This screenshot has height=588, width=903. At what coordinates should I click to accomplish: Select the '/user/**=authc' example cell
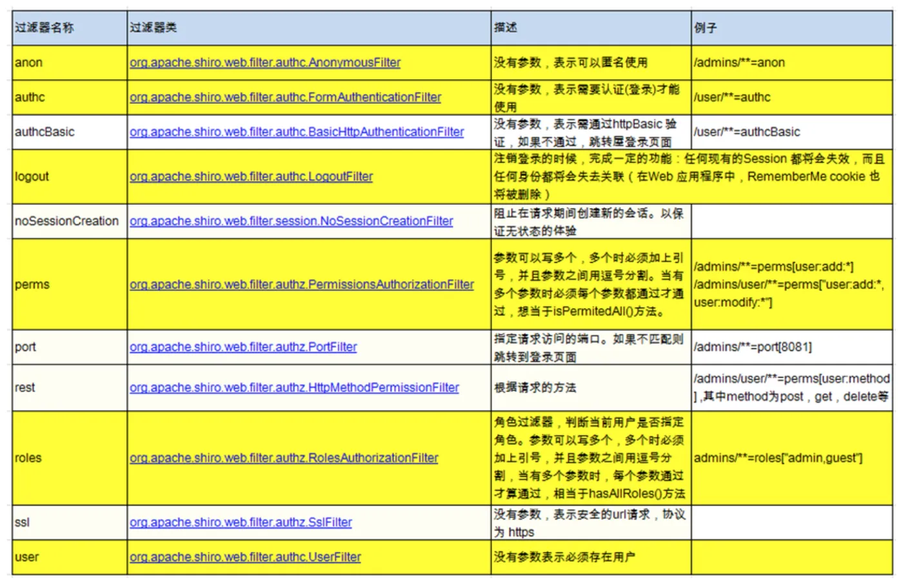[792, 97]
